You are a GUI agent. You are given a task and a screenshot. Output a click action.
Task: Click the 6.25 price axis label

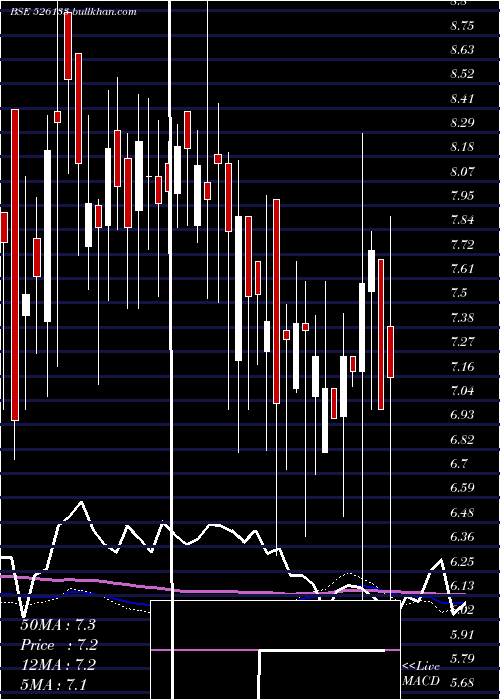[462, 561]
